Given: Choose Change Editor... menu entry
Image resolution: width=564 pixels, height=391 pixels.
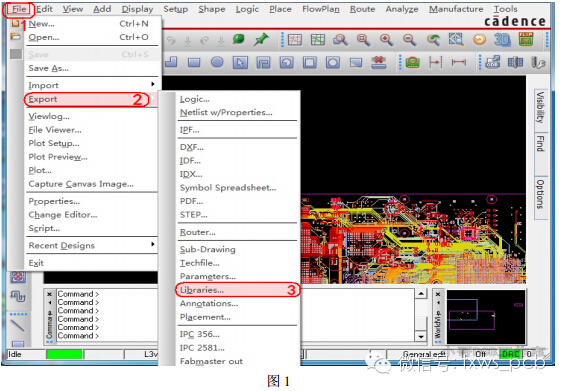Looking at the screenshot, I should click(92, 215).
